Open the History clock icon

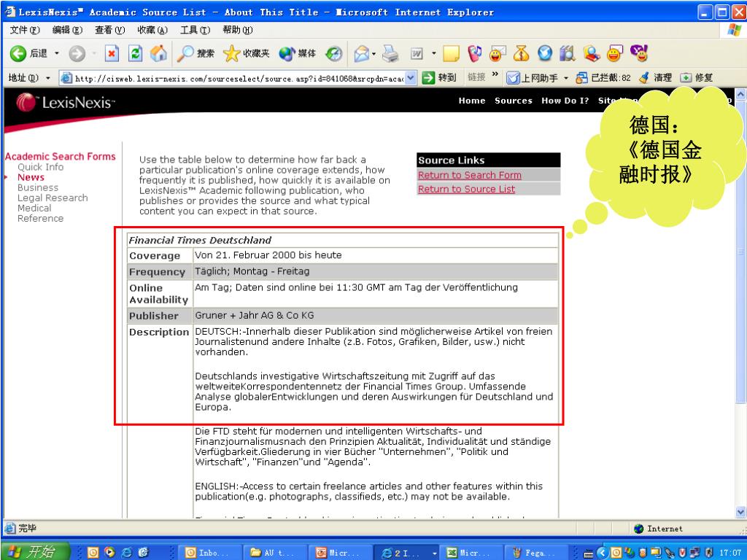334,53
